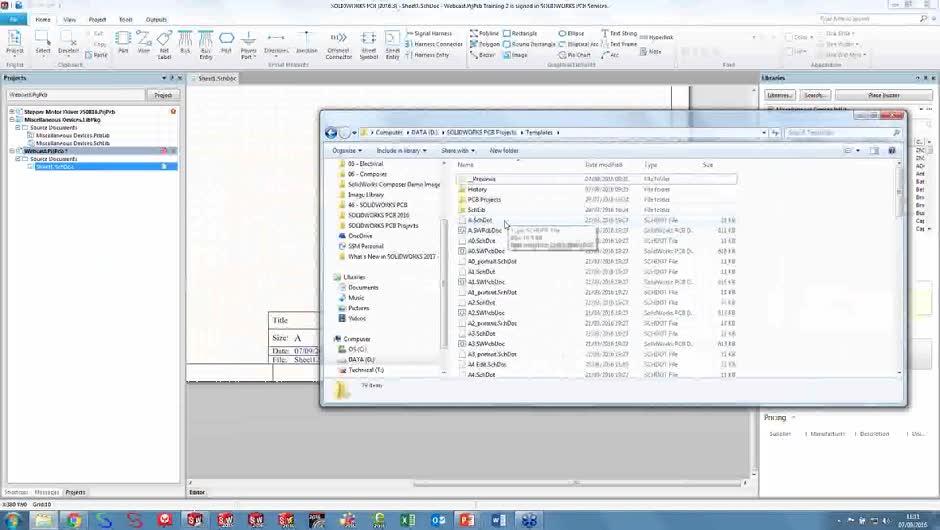The image size is (940, 530).
Task: Click the Project ribbon icon
Action: (x=14, y=43)
